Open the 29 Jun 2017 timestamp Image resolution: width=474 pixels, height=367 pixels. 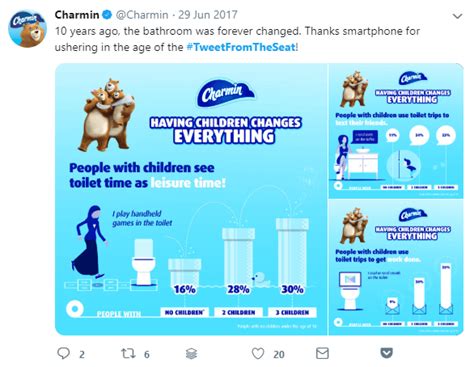click(x=208, y=15)
